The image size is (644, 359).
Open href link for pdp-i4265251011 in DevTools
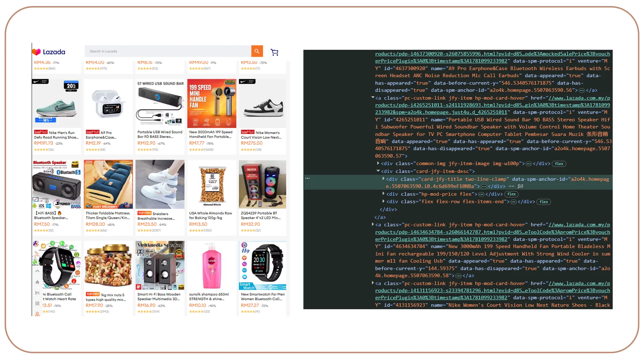coord(492,105)
